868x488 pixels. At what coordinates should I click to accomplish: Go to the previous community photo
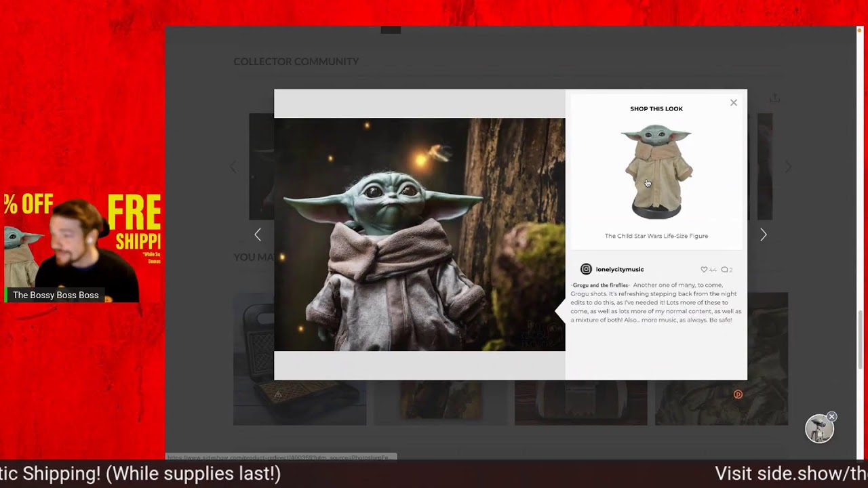click(258, 235)
